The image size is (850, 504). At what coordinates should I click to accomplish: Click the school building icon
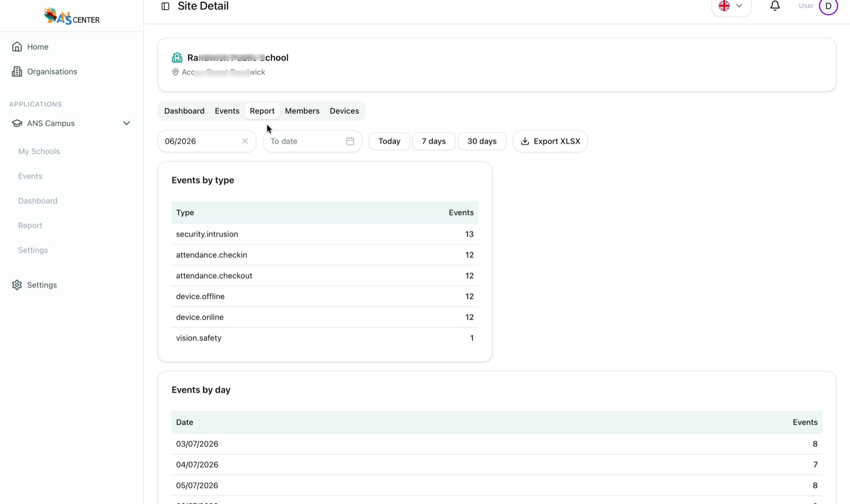177,57
